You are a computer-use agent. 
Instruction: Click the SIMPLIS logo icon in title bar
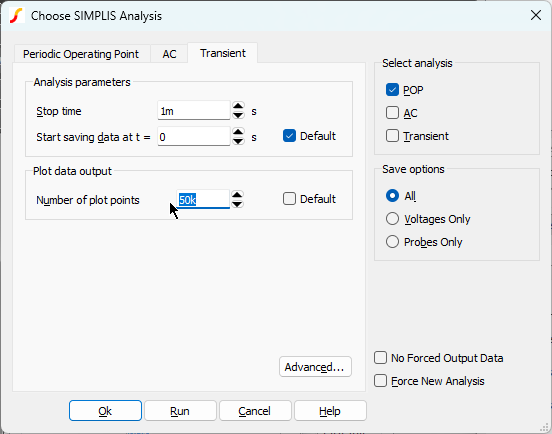tap(17, 16)
